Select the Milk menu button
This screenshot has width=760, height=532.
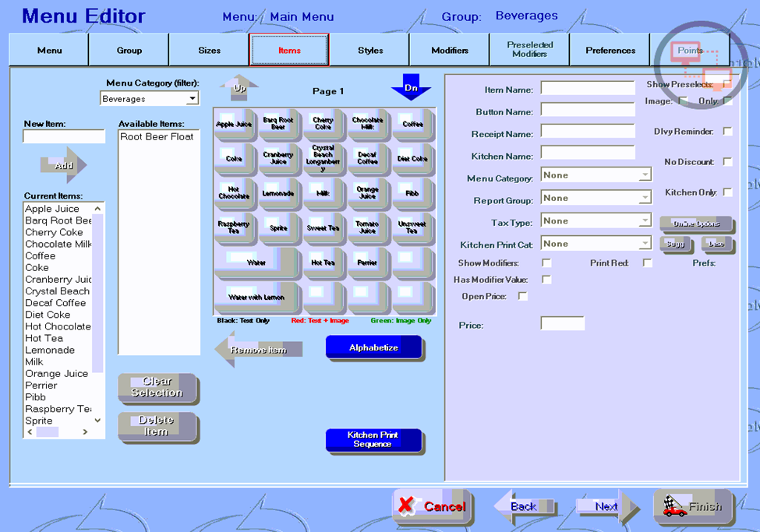point(323,193)
